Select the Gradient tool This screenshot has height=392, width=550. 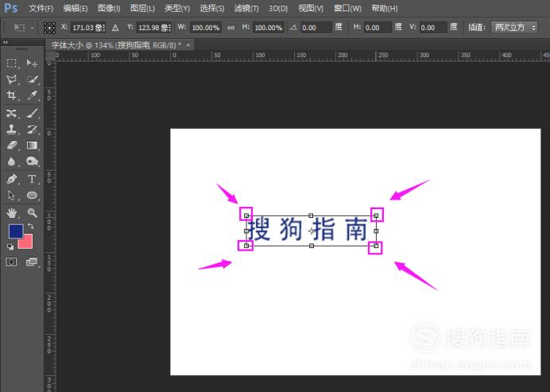coord(32,146)
